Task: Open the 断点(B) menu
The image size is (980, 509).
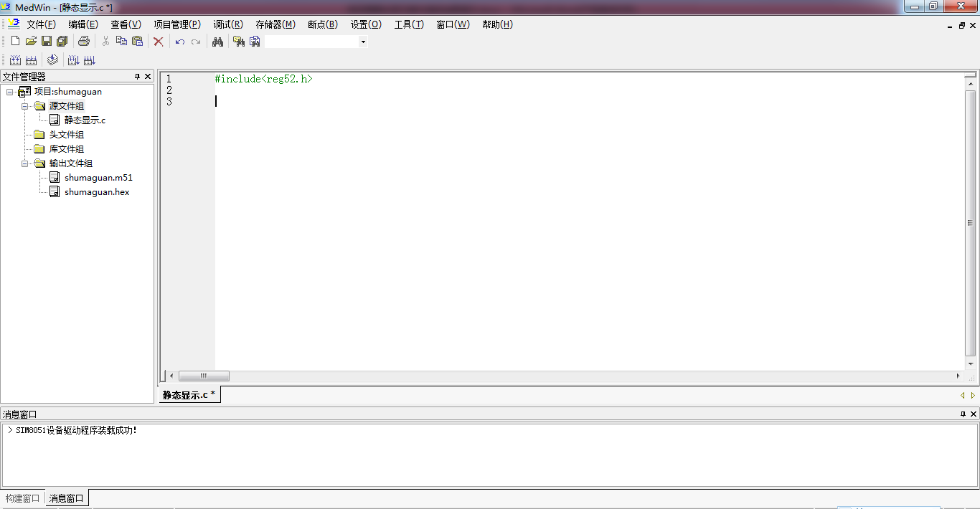Action: [x=323, y=24]
